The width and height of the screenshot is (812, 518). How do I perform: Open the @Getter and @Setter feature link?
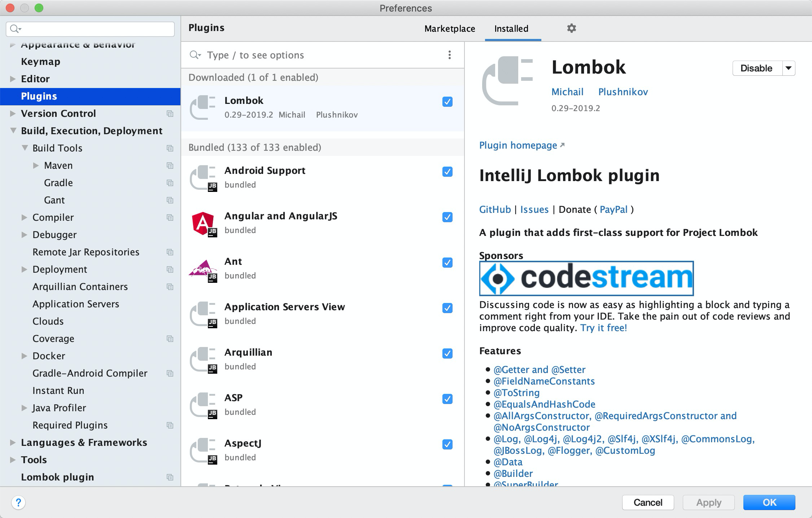tap(539, 370)
